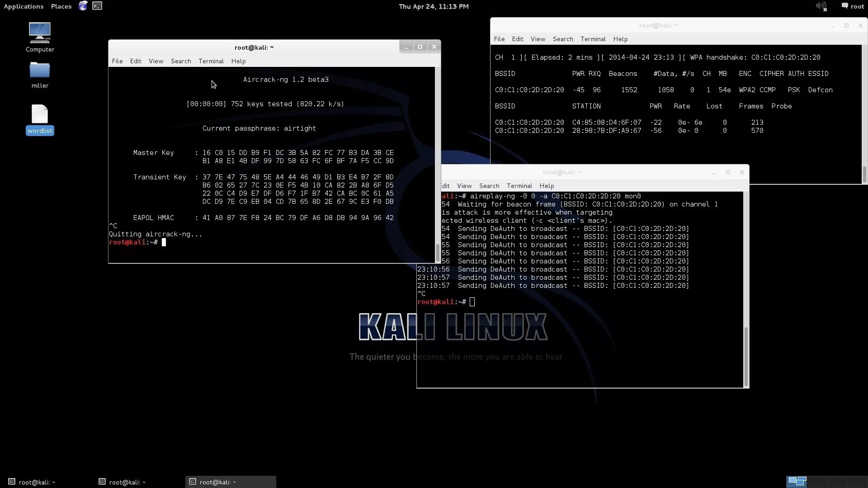Open the Applications menu

tap(24, 6)
